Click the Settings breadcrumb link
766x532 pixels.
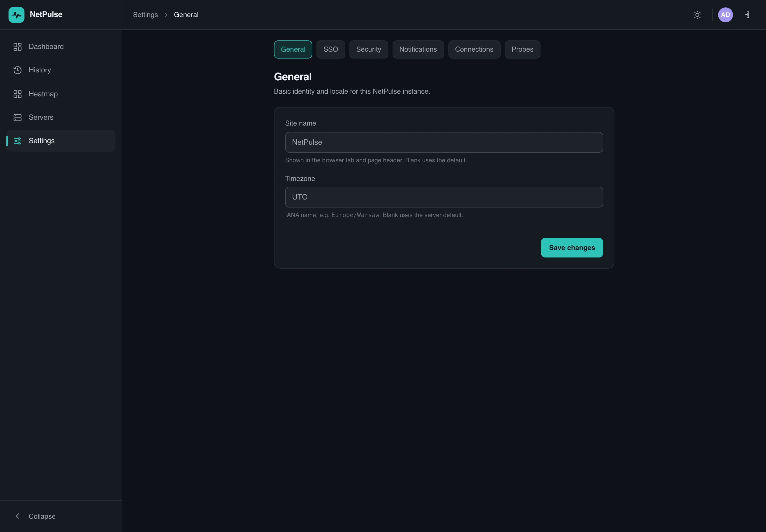[x=145, y=15]
